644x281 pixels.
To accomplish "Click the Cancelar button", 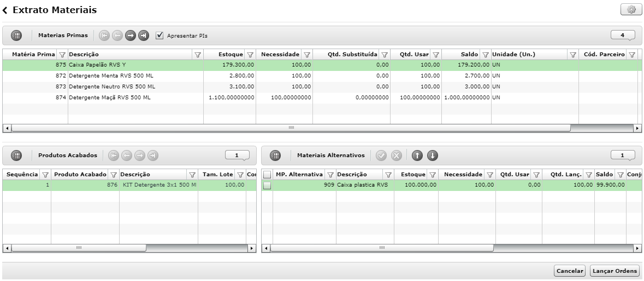I will click(570, 271).
